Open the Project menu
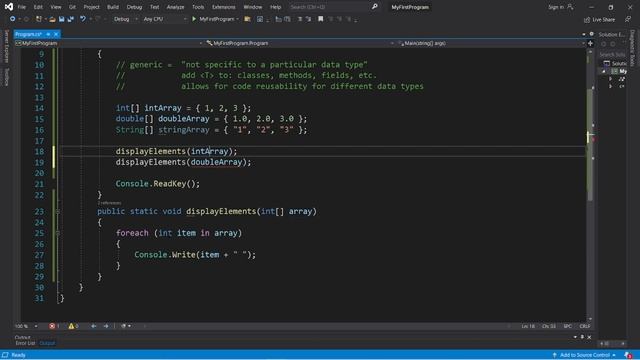This screenshot has height=360, width=640. tap(91, 7)
